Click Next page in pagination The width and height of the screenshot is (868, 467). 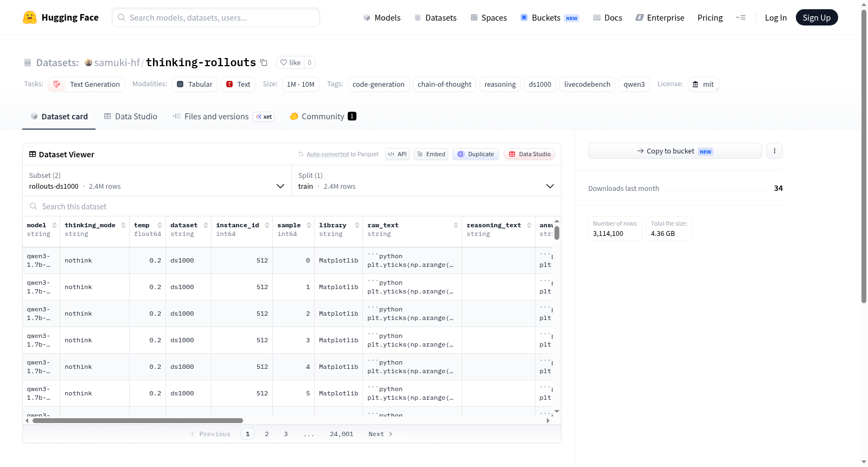380,434
